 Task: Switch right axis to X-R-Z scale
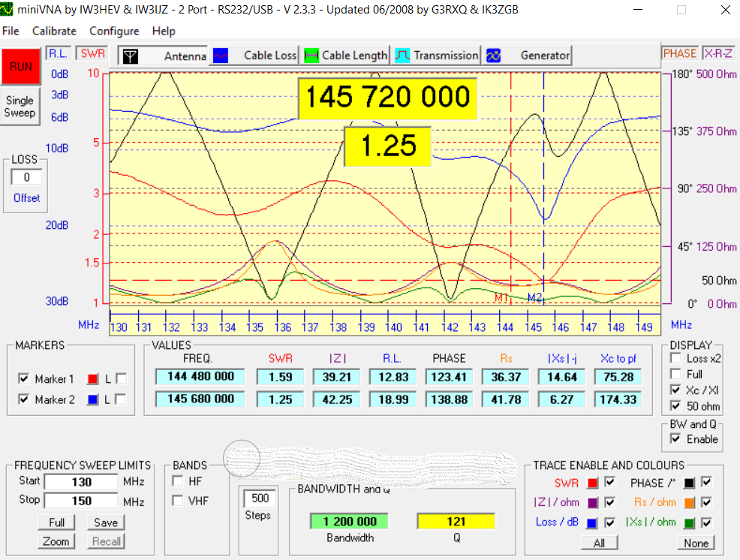pyautogui.click(x=719, y=53)
